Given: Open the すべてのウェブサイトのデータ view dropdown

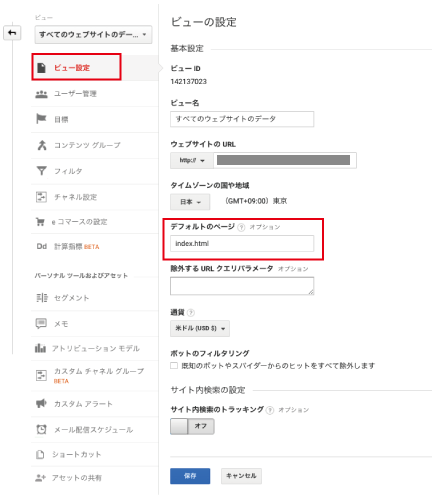Looking at the screenshot, I should 93,34.
